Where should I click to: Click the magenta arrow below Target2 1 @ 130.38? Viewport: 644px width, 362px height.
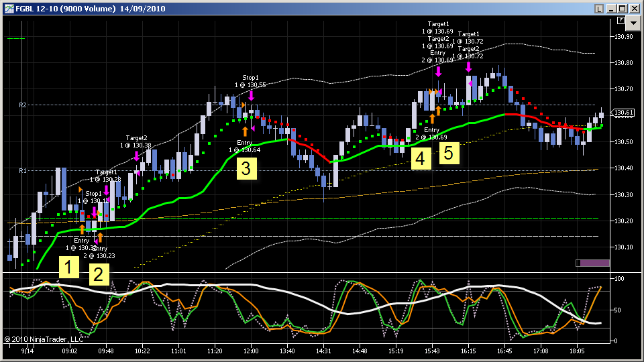pos(136,156)
